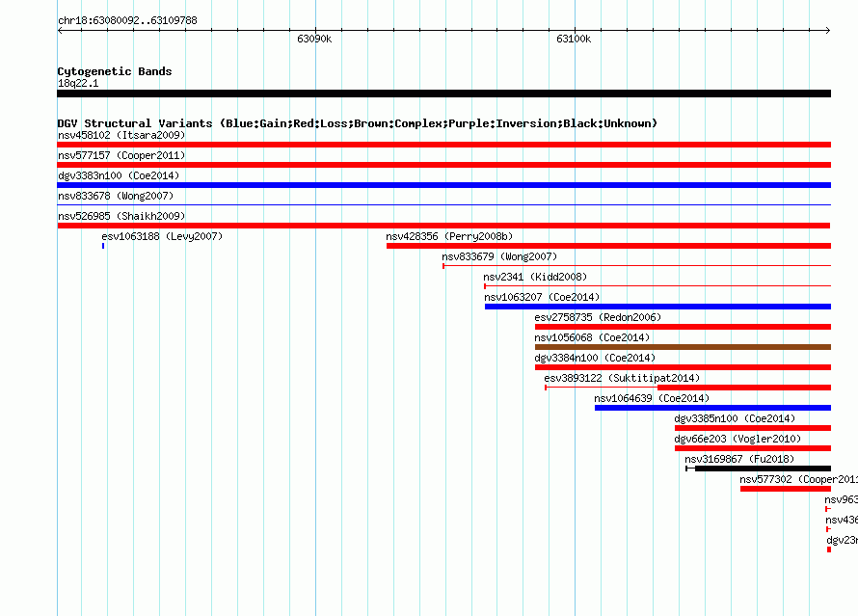
Task: Click the 63090k ruler label
Action: click(314, 39)
